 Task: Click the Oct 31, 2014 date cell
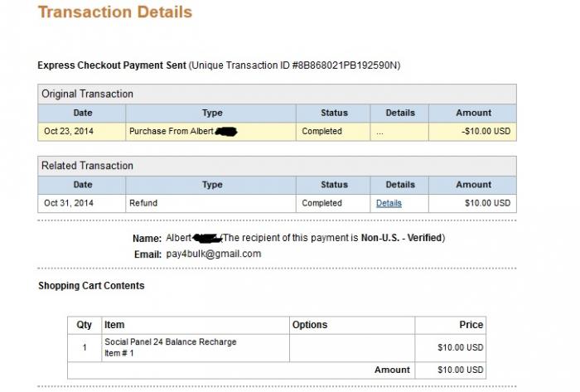[82, 203]
